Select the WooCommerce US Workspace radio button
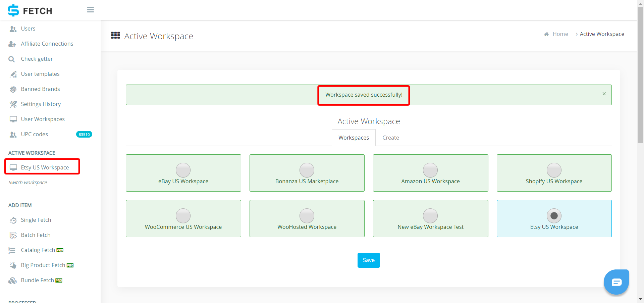This screenshot has height=303, width=644. point(183,216)
